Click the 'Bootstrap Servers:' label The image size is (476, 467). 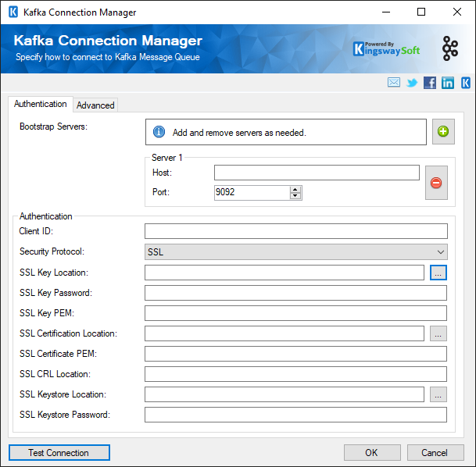[53, 127]
